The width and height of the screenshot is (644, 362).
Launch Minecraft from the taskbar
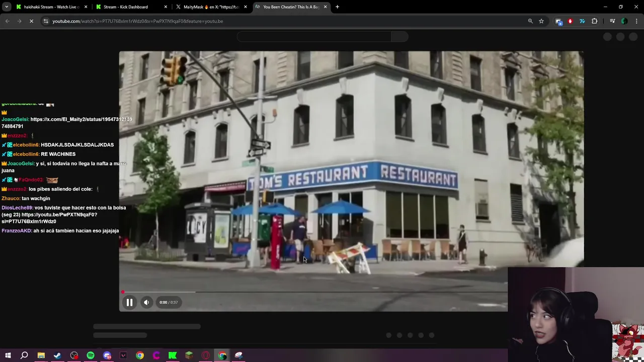click(189, 355)
